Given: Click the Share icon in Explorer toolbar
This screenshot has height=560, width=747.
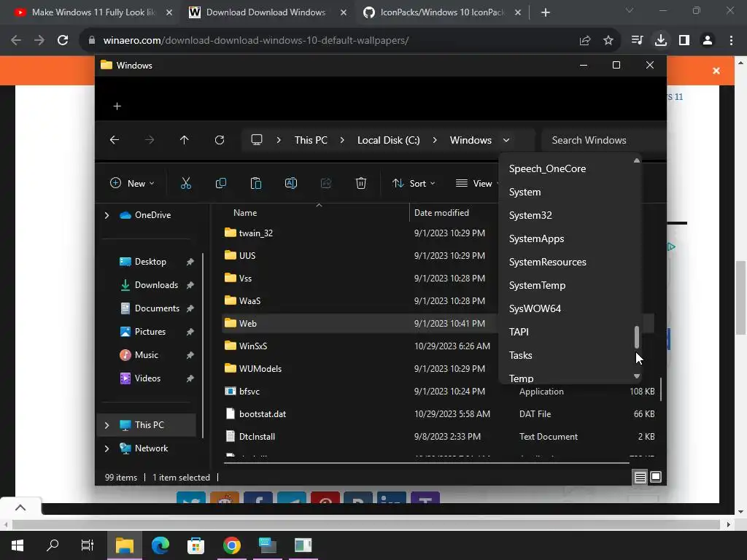Looking at the screenshot, I should click(x=326, y=183).
